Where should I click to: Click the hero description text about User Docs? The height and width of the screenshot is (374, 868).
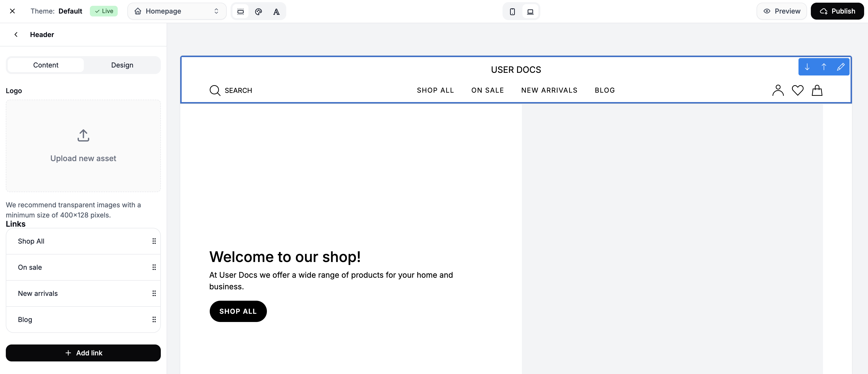[331, 281]
